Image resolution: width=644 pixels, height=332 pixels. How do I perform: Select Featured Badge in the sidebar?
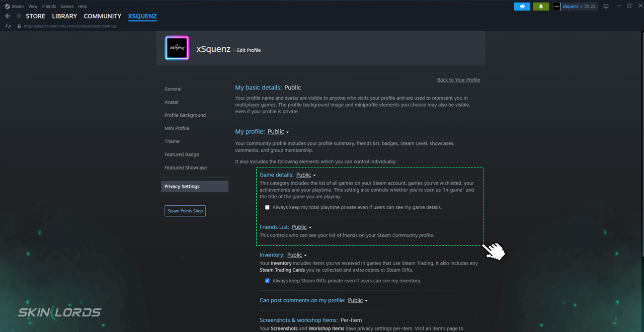point(182,154)
